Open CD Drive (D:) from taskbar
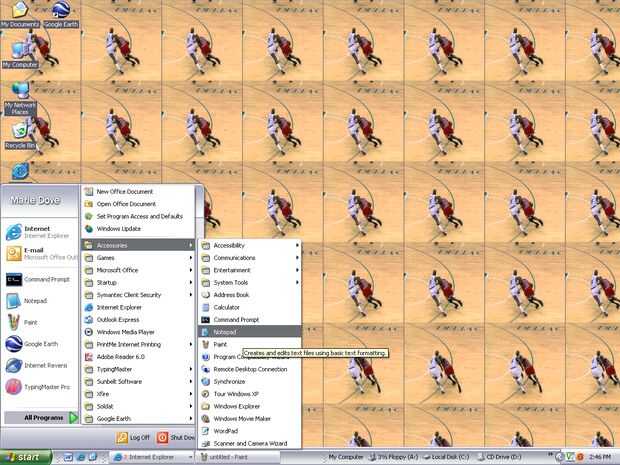This screenshot has height=465, width=620. (x=499, y=457)
